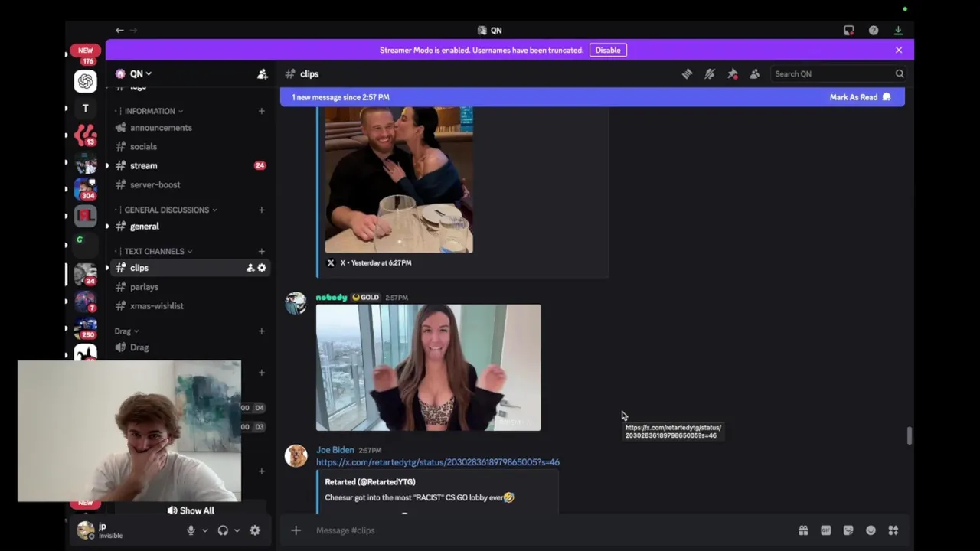Add channel to GENERAL DISCUSSIONS category
980x551 pixels.
click(261, 210)
